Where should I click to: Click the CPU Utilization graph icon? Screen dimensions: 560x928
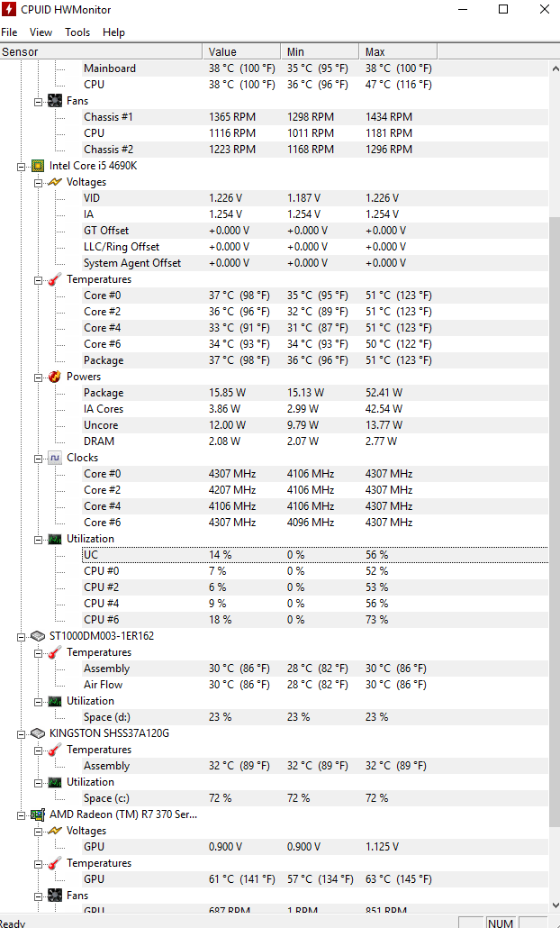click(x=55, y=539)
